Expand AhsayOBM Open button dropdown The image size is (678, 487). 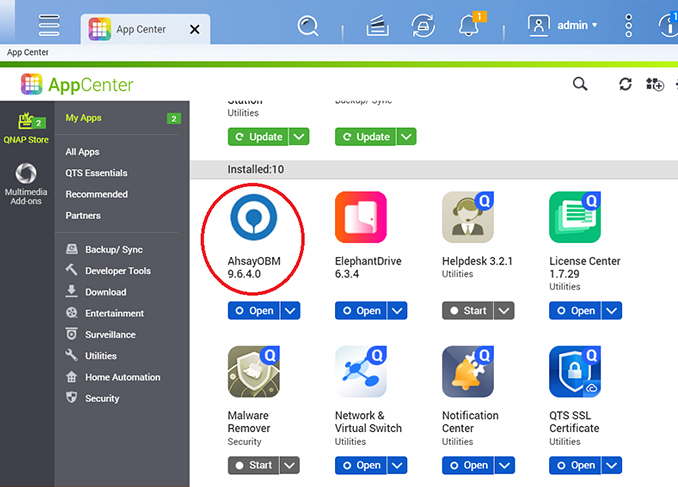[290, 311]
